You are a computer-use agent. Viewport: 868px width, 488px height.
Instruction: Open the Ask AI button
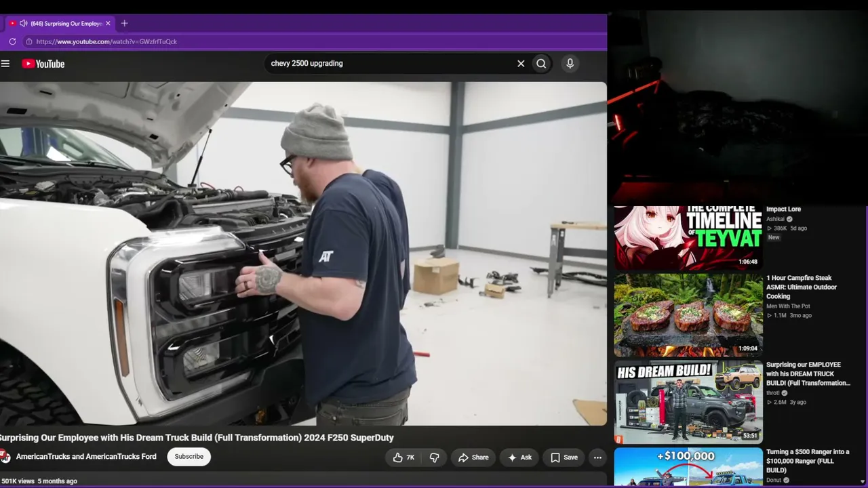click(x=519, y=457)
